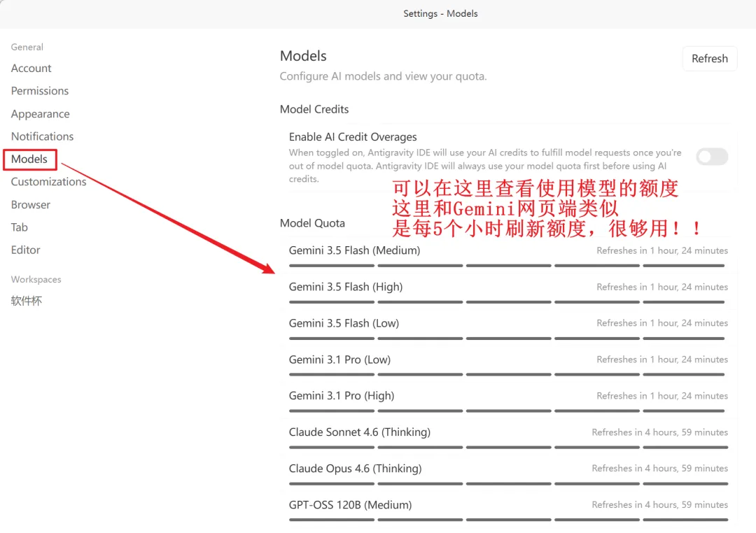
Task: Click the 'Gemini 3.5 Flash (Medium)' label
Action: (x=354, y=250)
